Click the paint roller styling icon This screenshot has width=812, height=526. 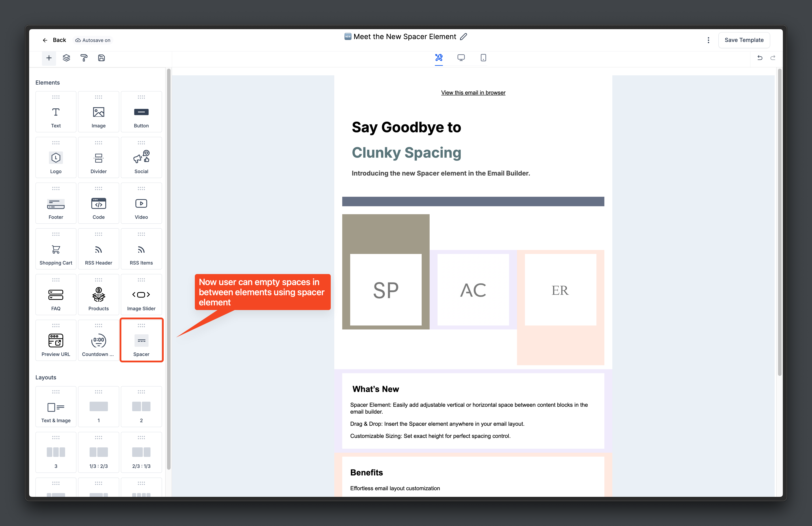[84, 58]
